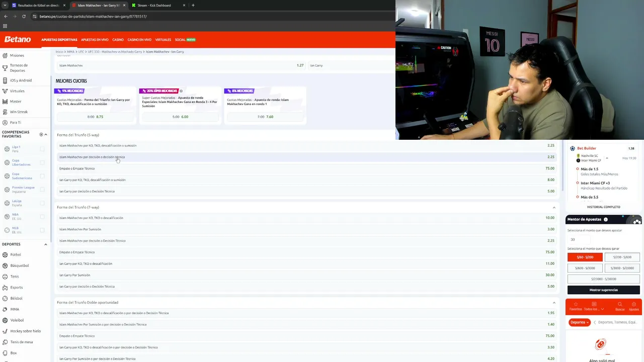
Task: Select the MMA glove icon
Action: pyautogui.click(x=5, y=309)
